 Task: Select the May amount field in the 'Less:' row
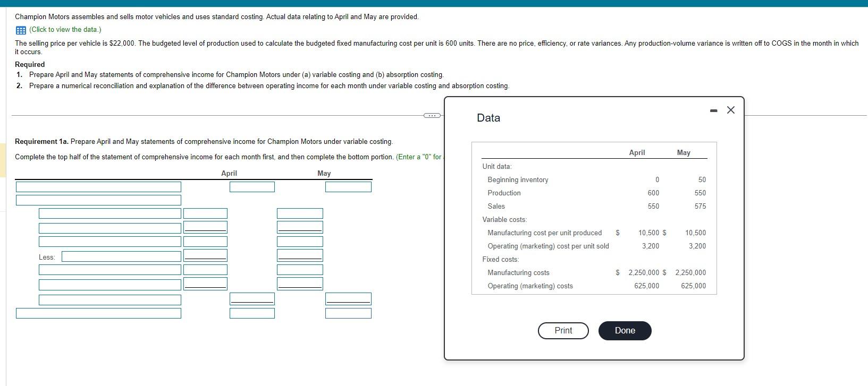(300, 255)
